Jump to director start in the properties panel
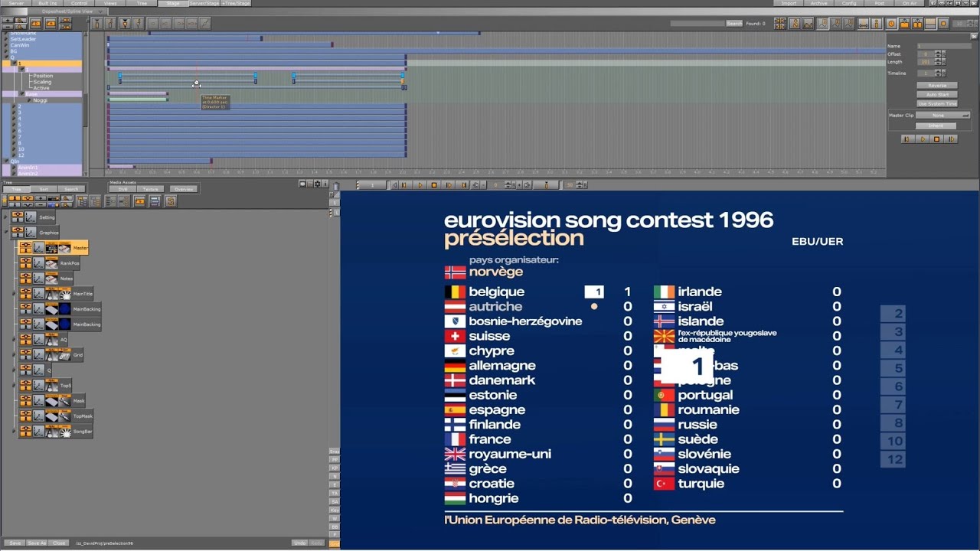This screenshot has height=551, width=980. [x=907, y=139]
